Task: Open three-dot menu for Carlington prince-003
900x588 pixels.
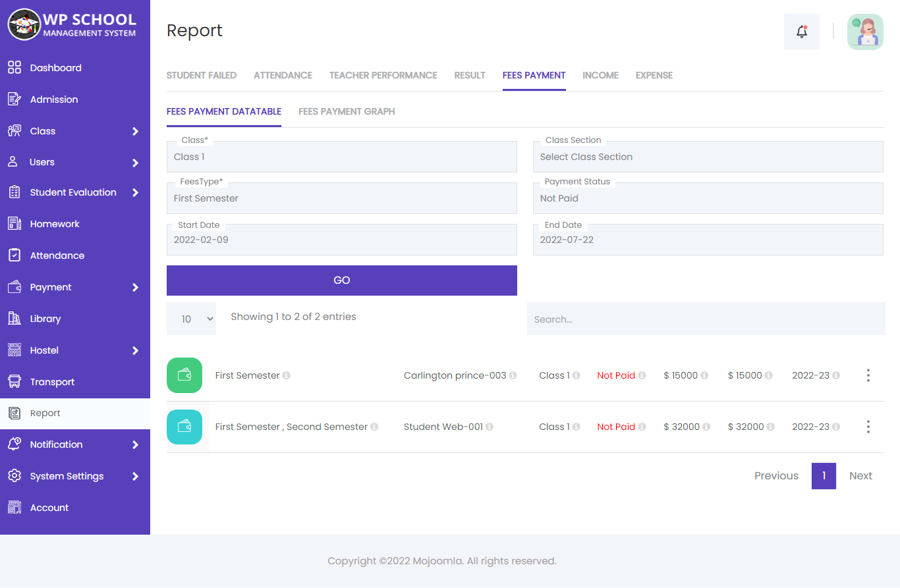Action: tap(868, 375)
